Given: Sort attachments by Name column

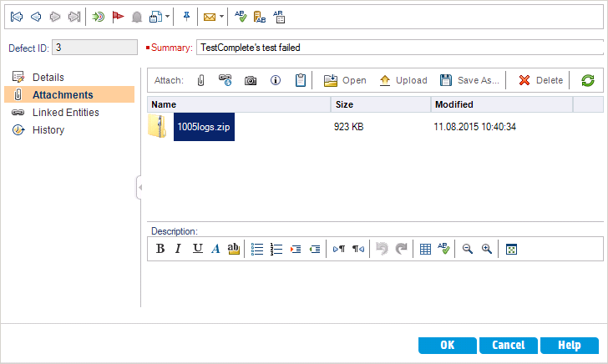Looking at the screenshot, I should pos(239,104).
